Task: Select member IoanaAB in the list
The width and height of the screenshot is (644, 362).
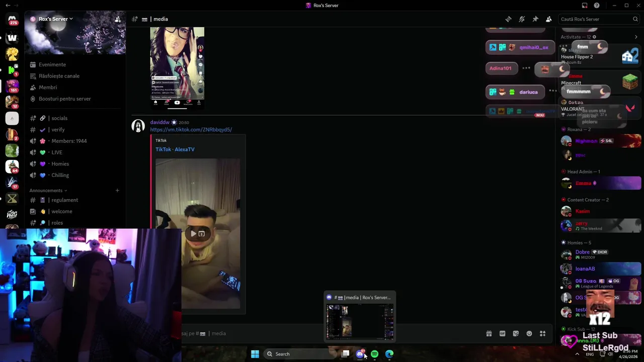Action: pyautogui.click(x=601, y=268)
